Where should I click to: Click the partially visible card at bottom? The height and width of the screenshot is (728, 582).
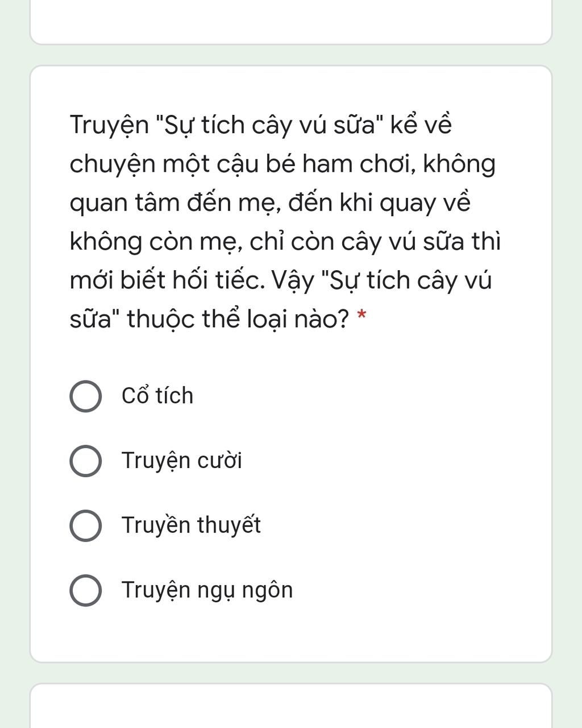point(291,706)
